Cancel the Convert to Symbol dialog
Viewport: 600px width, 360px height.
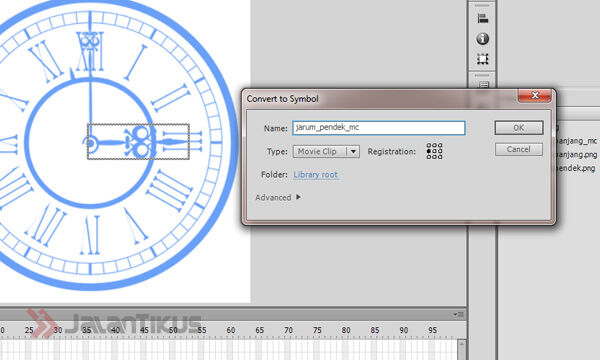518,149
